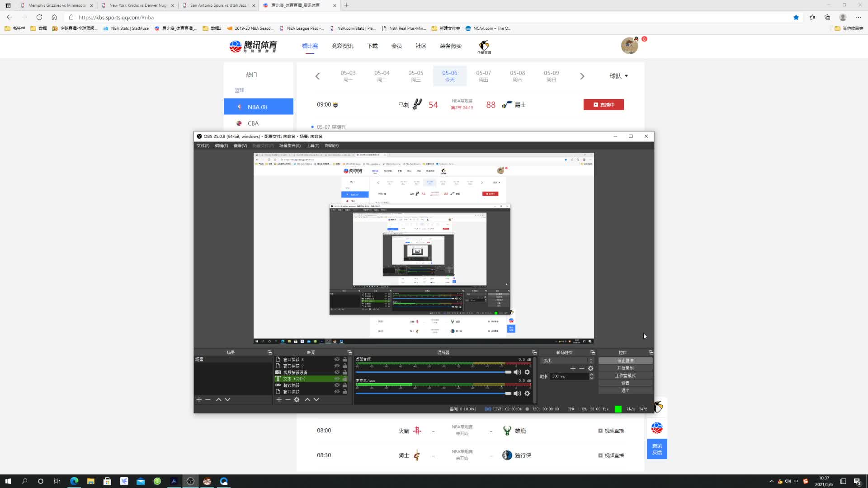The height and width of the screenshot is (488, 868).
Task: Toggle visibility of 游戏捕获 source
Action: 337,385
